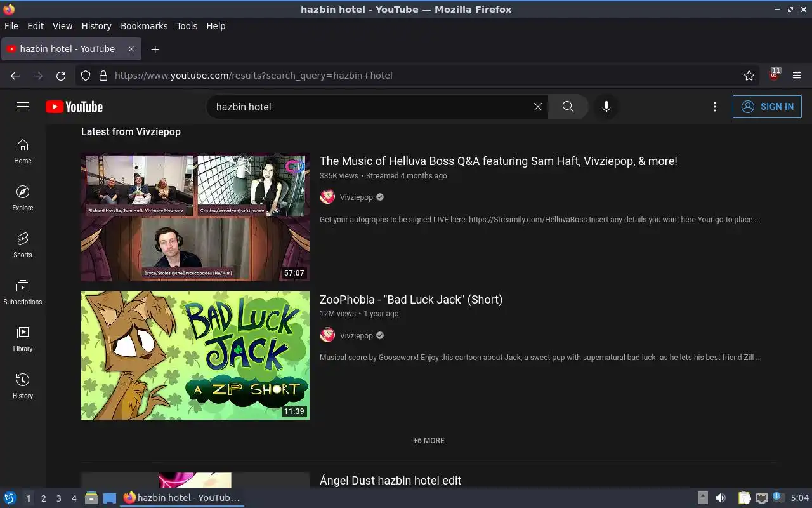This screenshot has width=812, height=508.
Task: Click Vivziepop channel name under Bad Luck Jack
Action: pos(357,335)
